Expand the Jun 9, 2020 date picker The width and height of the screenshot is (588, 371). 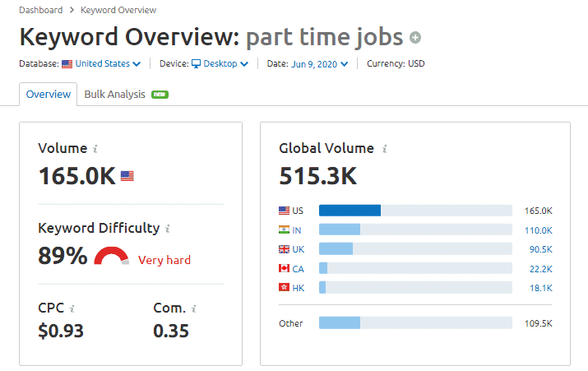click(x=319, y=63)
